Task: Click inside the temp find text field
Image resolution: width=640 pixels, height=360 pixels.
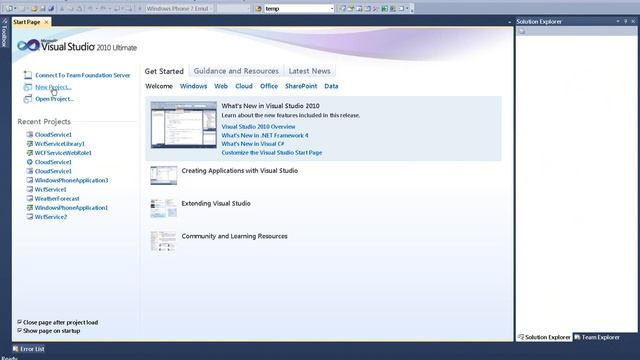Action: coord(297,8)
